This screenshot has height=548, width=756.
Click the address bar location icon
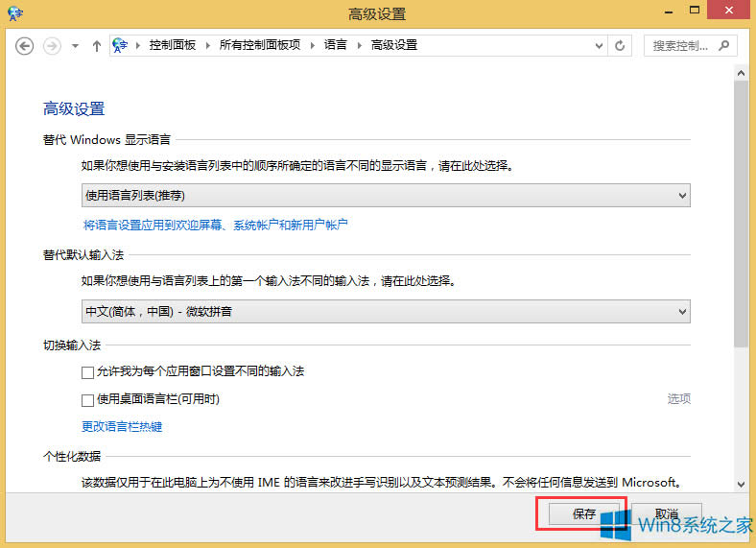click(121, 45)
